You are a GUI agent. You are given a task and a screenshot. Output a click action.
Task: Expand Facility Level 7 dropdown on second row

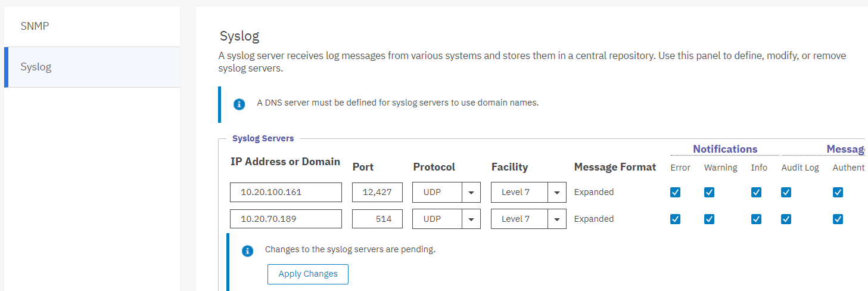coord(556,219)
